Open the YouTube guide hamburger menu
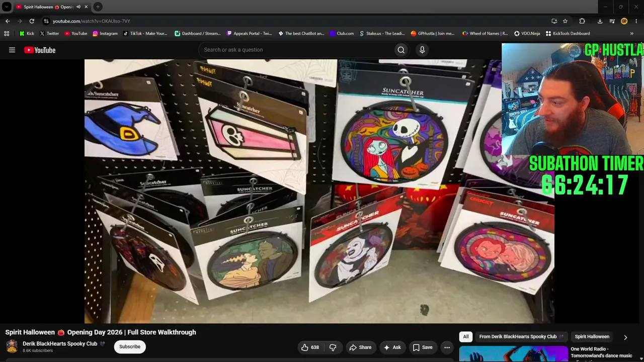644x362 pixels. pyautogui.click(x=12, y=50)
